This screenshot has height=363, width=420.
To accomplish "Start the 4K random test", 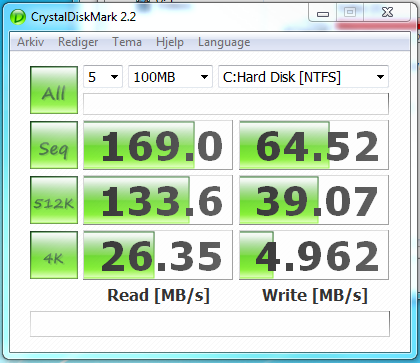I will [x=54, y=255].
